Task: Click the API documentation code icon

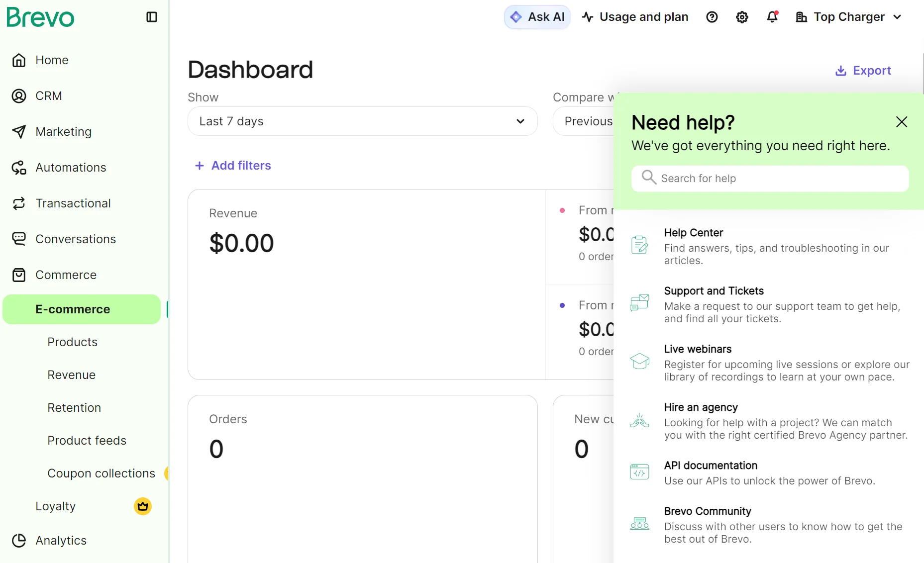Action: pyautogui.click(x=639, y=471)
